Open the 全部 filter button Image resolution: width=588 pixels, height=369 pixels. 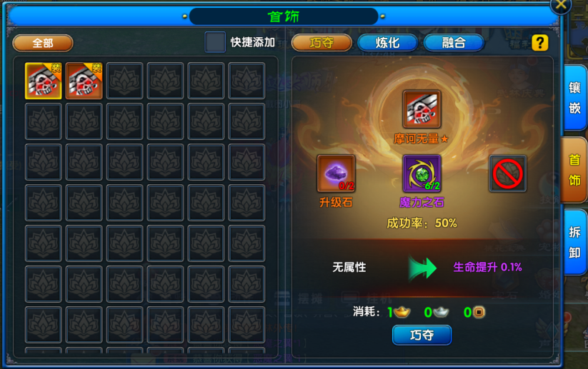pos(43,43)
